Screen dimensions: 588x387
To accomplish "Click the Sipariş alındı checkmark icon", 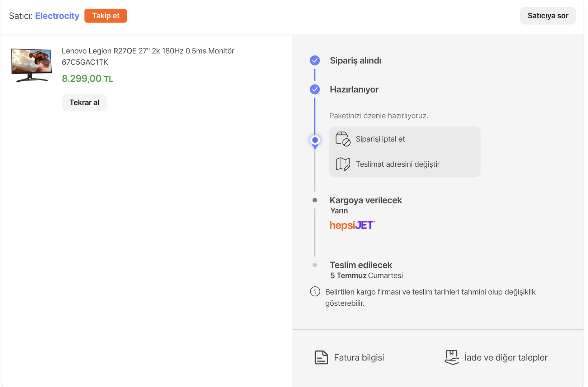I will tap(315, 61).
